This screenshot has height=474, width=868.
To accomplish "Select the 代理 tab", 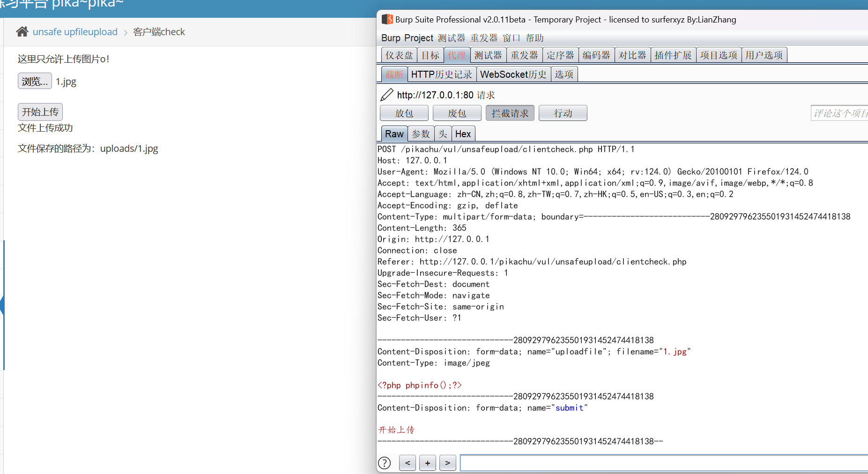I will pos(457,55).
